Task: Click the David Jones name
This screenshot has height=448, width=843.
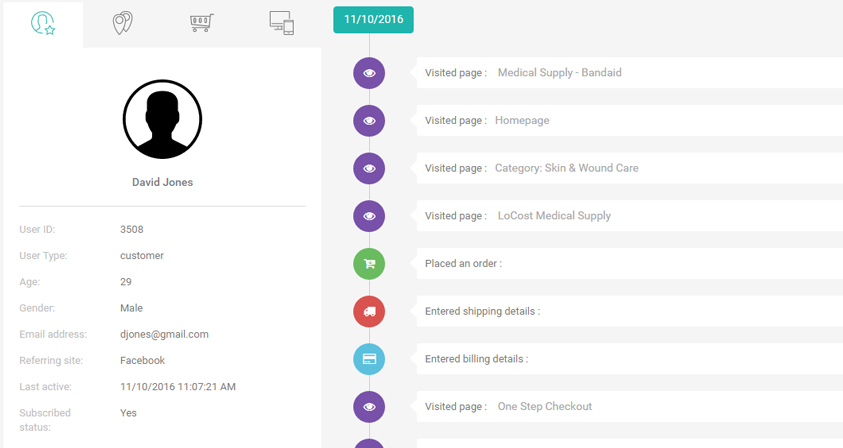Action: pyautogui.click(x=162, y=182)
